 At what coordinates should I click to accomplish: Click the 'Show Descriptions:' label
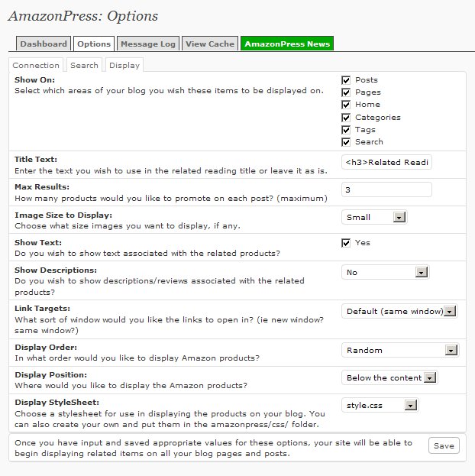tap(56, 270)
